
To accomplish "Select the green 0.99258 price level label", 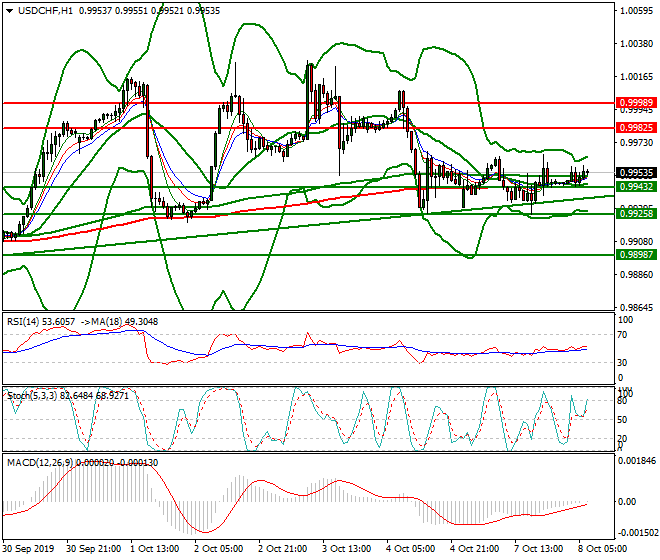I will 636,213.
